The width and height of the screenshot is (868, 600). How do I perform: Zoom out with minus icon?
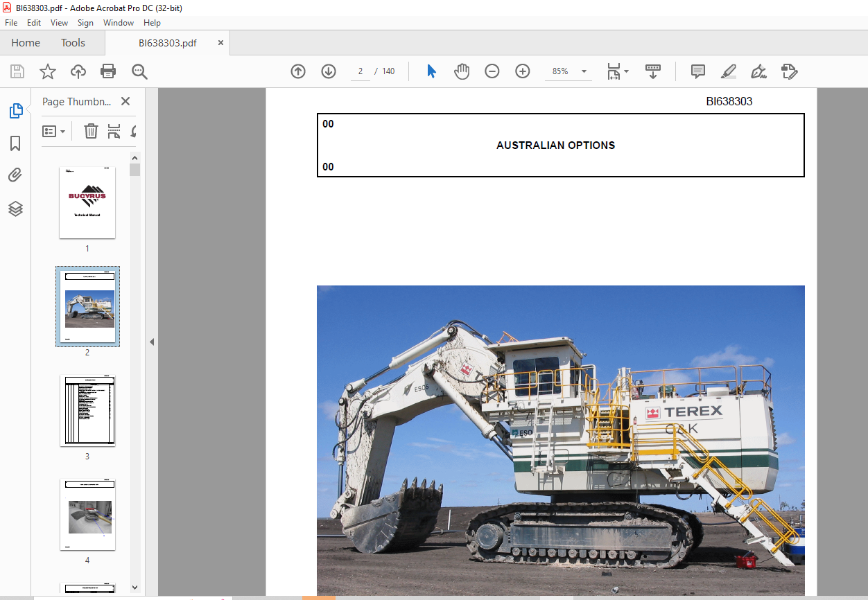492,71
